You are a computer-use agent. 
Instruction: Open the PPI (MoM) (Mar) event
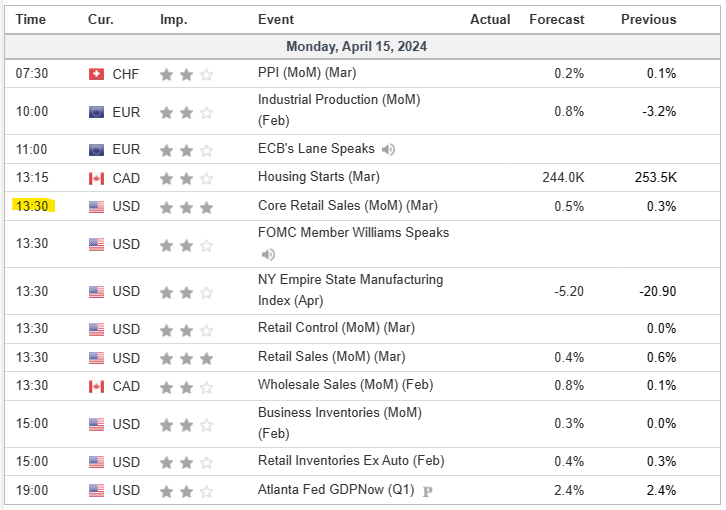[x=306, y=73]
